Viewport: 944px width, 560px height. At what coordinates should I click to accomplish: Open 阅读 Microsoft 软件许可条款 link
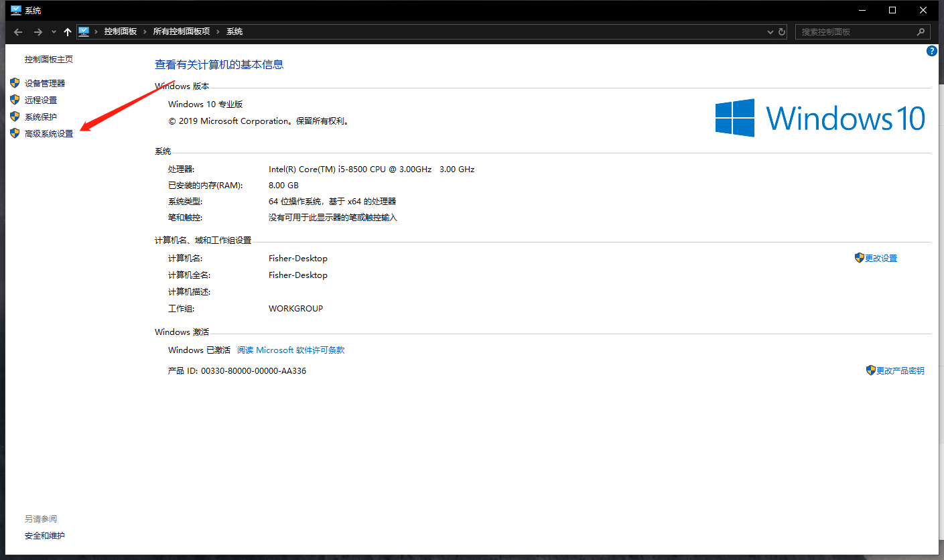pos(291,350)
